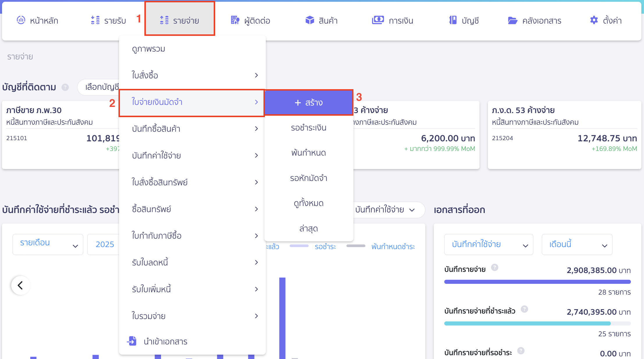Click the expense icon beside รายจ่าย
Viewport: 644px width, 359px height.
(x=164, y=20)
